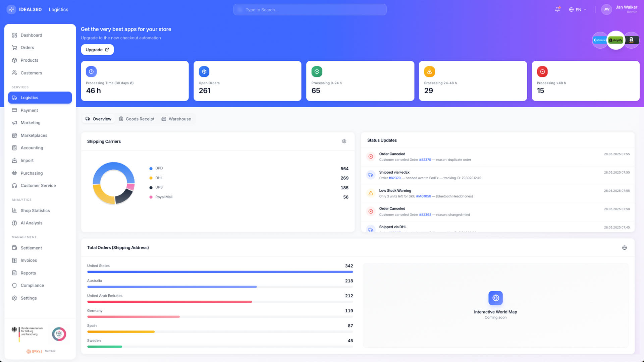644x362 pixels.
Task: Click the Spain country row label
Action: (x=92, y=326)
